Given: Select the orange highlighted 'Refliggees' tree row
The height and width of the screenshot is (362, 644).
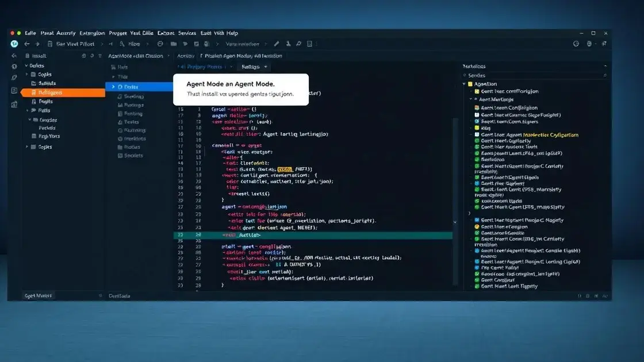Looking at the screenshot, I should tap(63, 93).
